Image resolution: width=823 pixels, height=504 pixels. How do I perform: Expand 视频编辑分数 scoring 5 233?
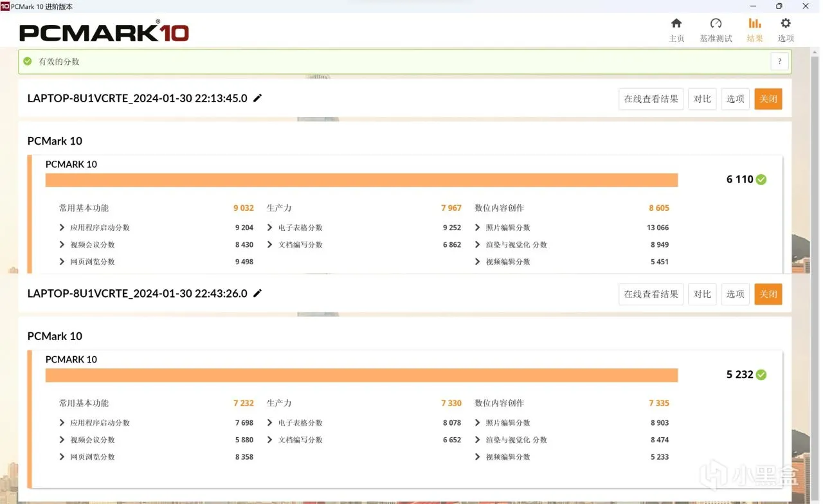tap(478, 457)
